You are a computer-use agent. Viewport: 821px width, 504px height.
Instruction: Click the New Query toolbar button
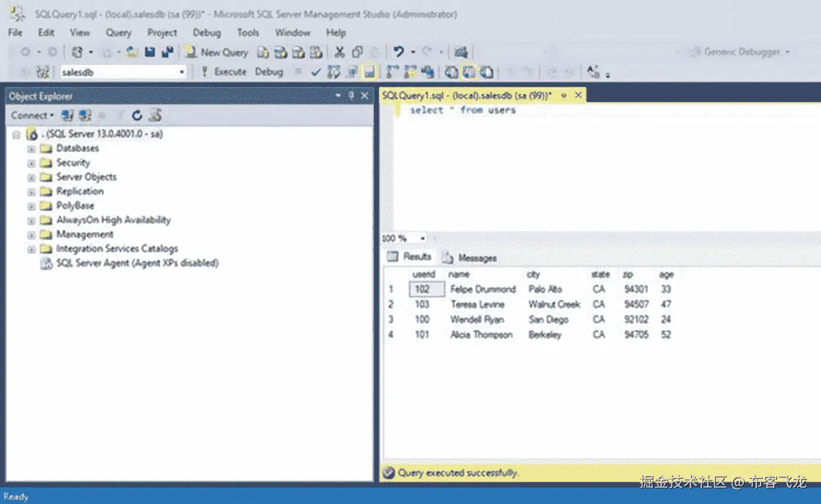click(x=216, y=52)
